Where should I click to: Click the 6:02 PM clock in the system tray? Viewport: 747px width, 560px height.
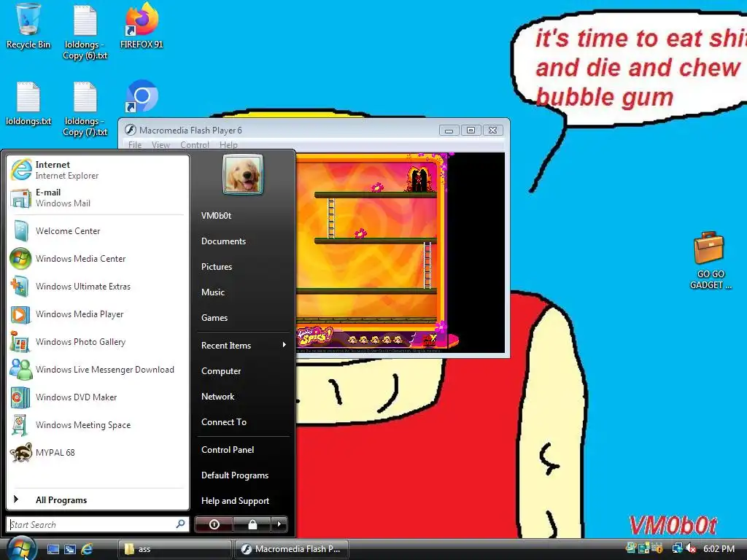[719, 548]
